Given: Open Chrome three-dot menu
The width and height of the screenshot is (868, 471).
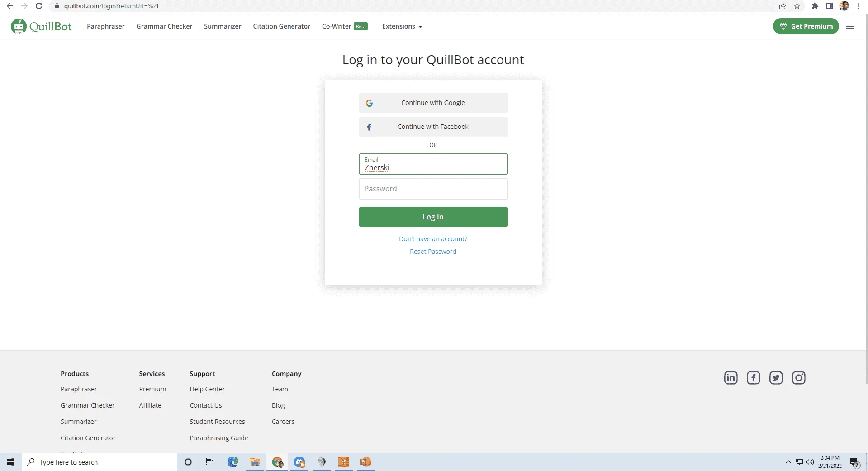Looking at the screenshot, I should 859,6.
